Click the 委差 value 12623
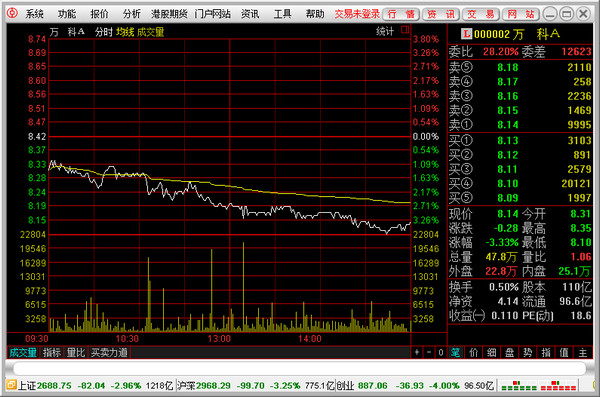Image resolution: width=600 pixels, height=397 pixels. 576,51
